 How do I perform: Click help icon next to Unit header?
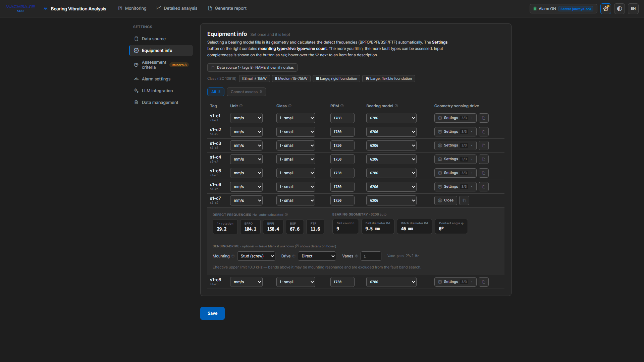[241, 106]
